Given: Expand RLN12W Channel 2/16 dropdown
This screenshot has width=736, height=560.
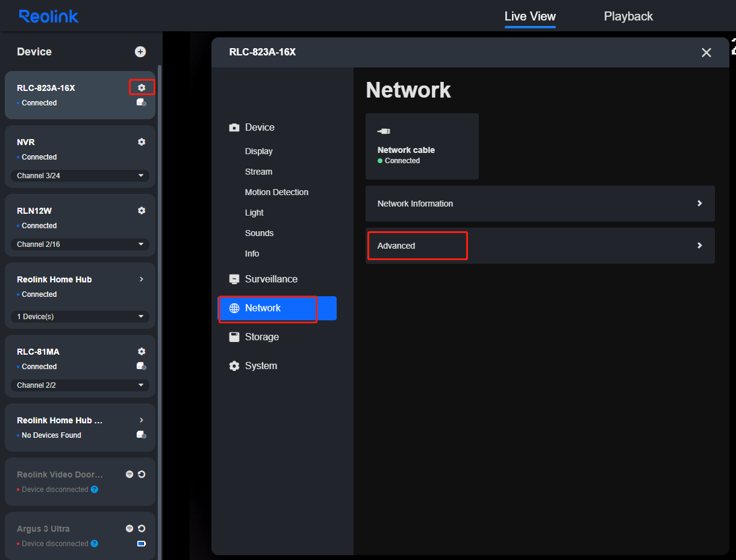Looking at the screenshot, I should point(80,244).
